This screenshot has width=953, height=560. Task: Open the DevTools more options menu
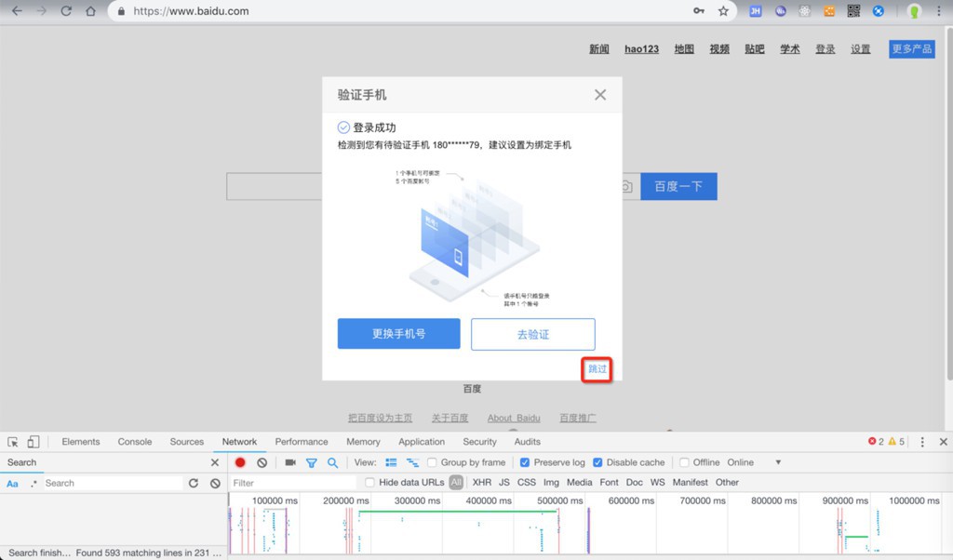coord(922,442)
